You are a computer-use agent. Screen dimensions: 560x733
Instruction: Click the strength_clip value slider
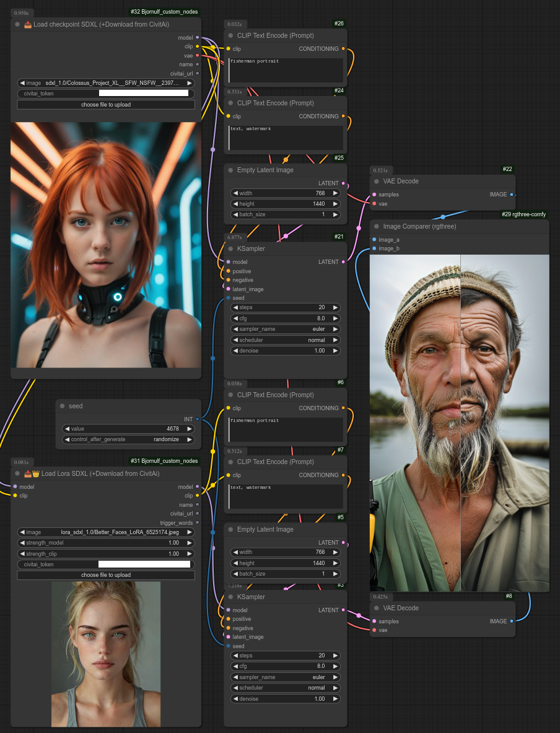106,554
